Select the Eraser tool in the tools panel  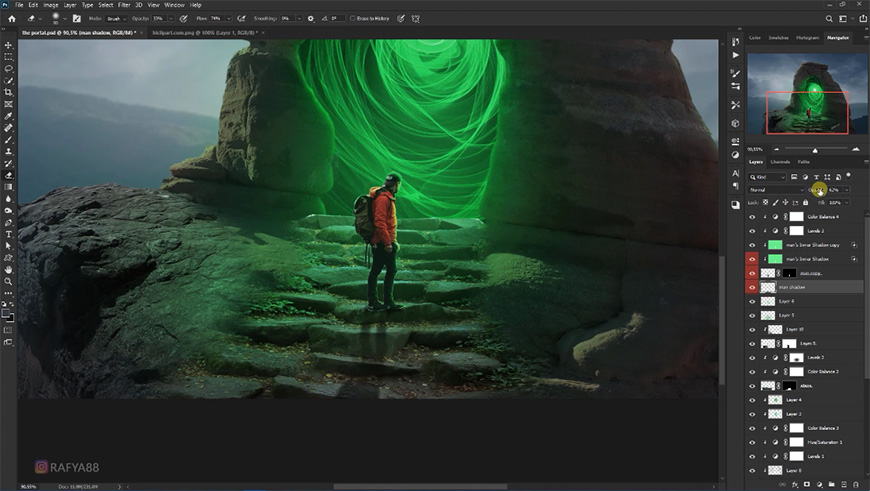[8, 175]
